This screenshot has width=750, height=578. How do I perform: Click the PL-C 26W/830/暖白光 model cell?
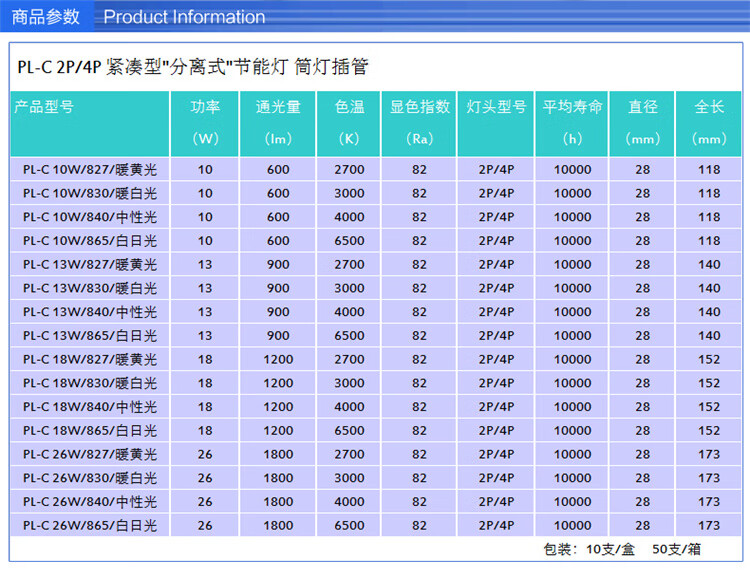90,478
